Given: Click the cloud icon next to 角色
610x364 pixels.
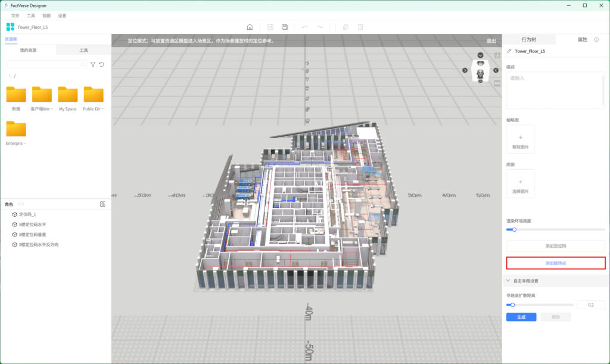Looking at the screenshot, I should coord(21,204).
